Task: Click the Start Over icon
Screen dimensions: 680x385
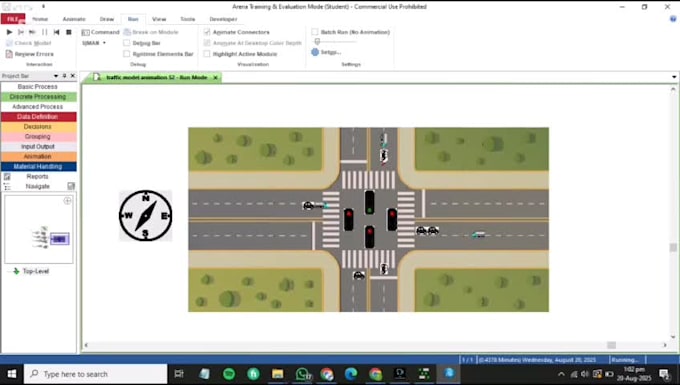Action: pos(56,32)
